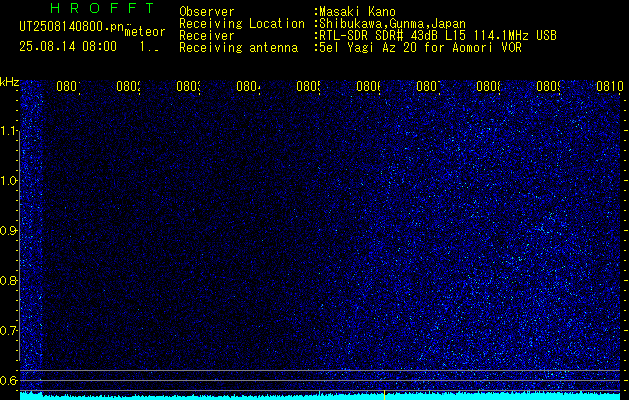Select the filename UT2508140800.pn
Viewport: 629px width, 400px height.
pyautogui.click(x=71, y=27)
